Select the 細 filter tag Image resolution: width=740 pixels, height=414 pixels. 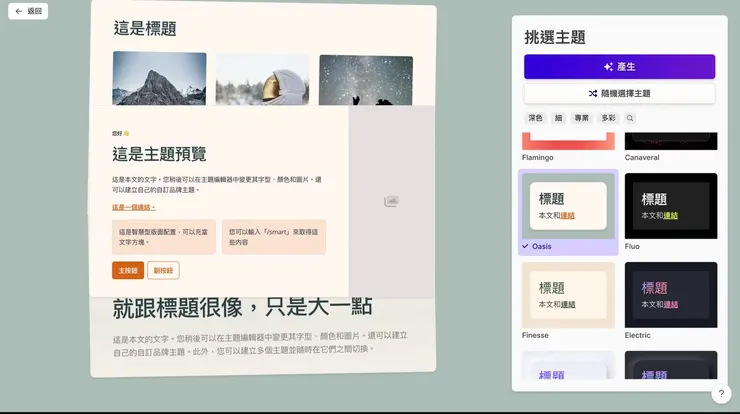coord(558,118)
